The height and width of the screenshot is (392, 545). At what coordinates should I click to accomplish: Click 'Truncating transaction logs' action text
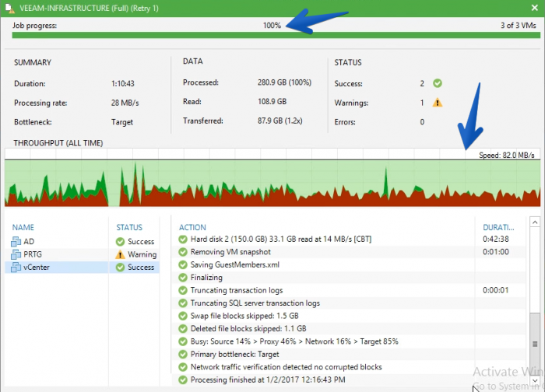(x=237, y=290)
